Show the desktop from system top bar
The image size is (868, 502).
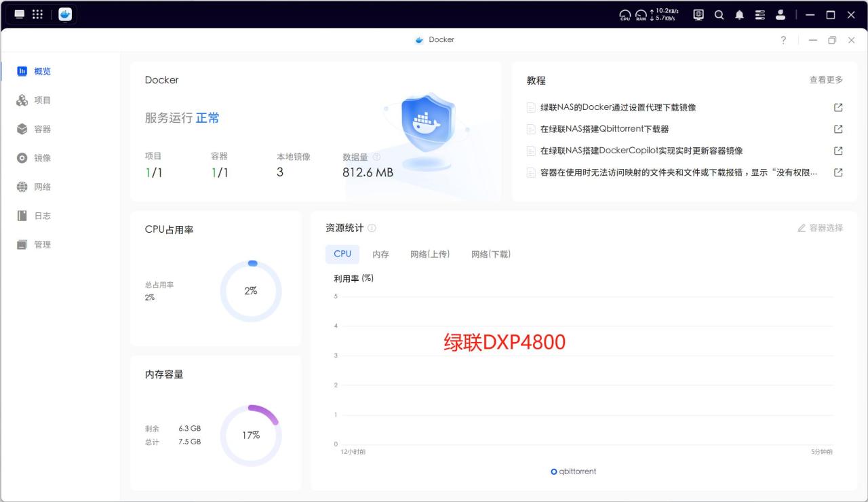(20, 14)
